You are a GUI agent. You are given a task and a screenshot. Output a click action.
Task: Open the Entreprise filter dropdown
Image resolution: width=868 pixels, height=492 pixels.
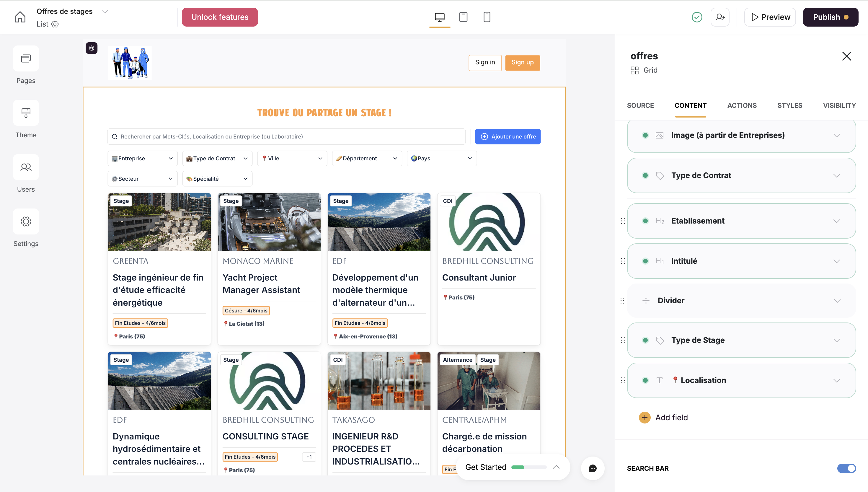coord(142,159)
